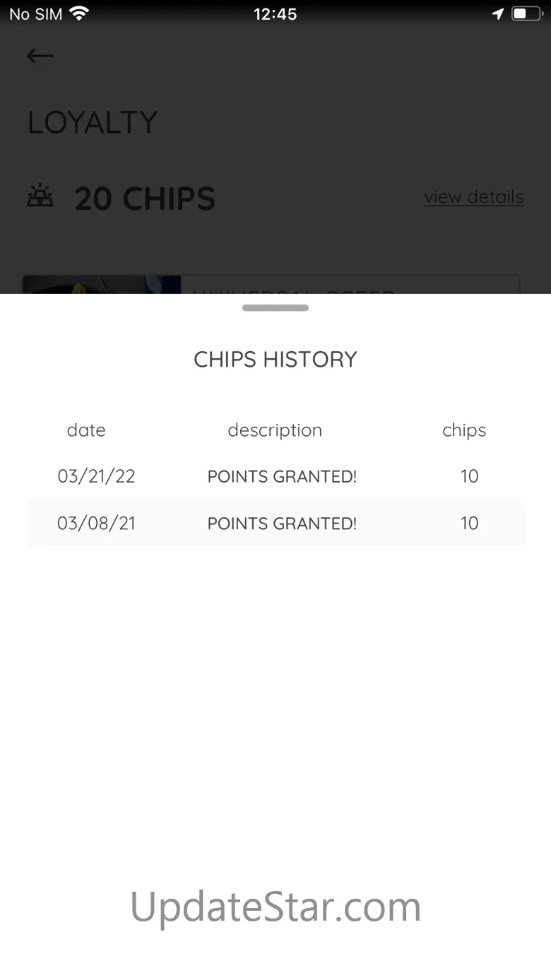The height and width of the screenshot is (980, 551).
Task: Tap the 03/21/22 date entry
Action: pyautogui.click(x=96, y=476)
